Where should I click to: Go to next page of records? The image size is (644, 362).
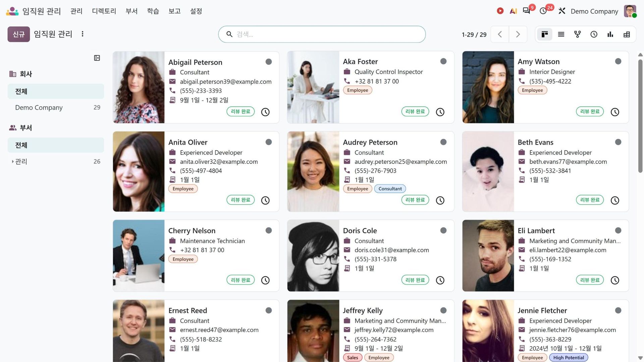(518, 34)
